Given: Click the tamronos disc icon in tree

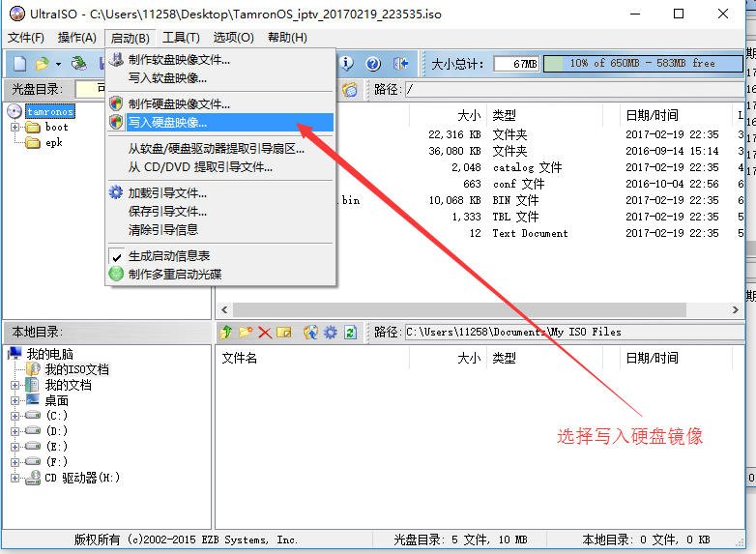Looking at the screenshot, I should coord(15,111).
